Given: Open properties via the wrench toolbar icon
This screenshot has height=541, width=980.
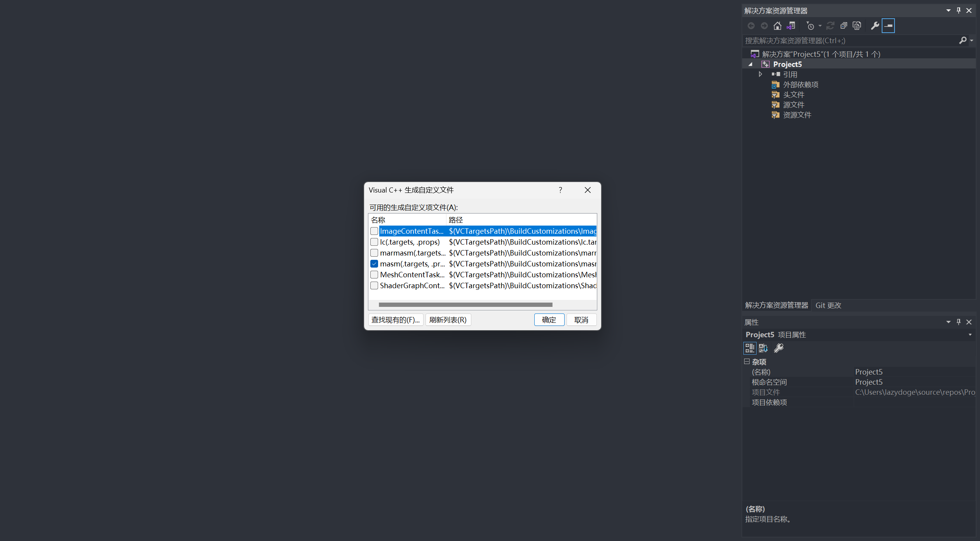Looking at the screenshot, I should (x=875, y=26).
